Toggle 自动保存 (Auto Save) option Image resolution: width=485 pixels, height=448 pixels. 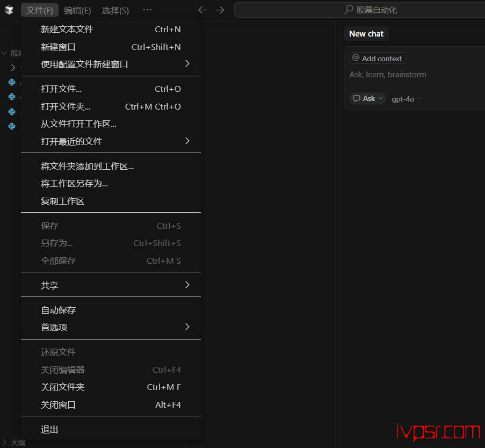[59, 310]
